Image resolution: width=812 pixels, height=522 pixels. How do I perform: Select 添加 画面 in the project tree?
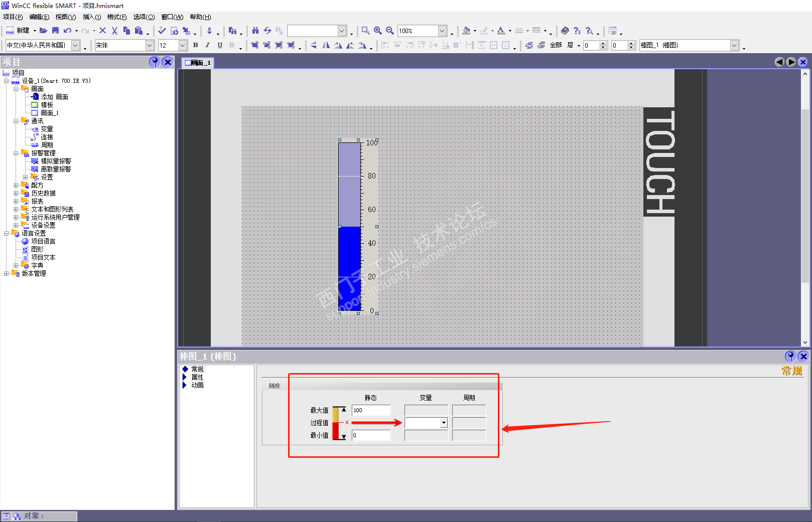[x=54, y=97]
